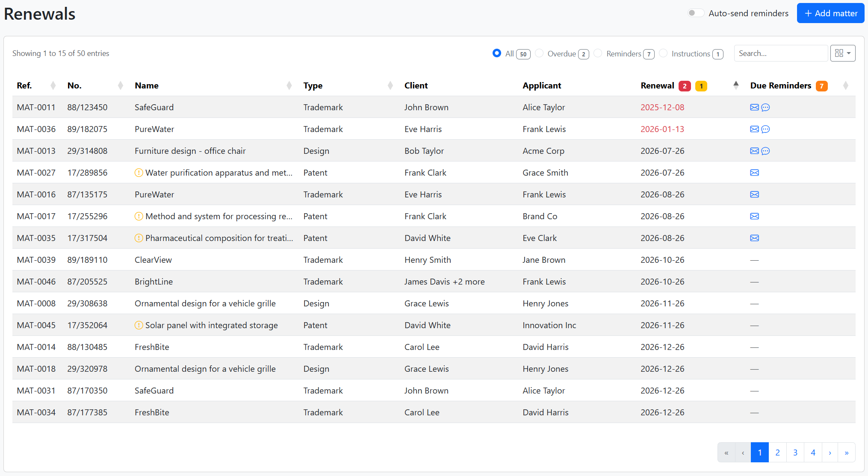Click email icon for Furniture design office chair
The width and height of the screenshot is (868, 476).
tap(754, 151)
